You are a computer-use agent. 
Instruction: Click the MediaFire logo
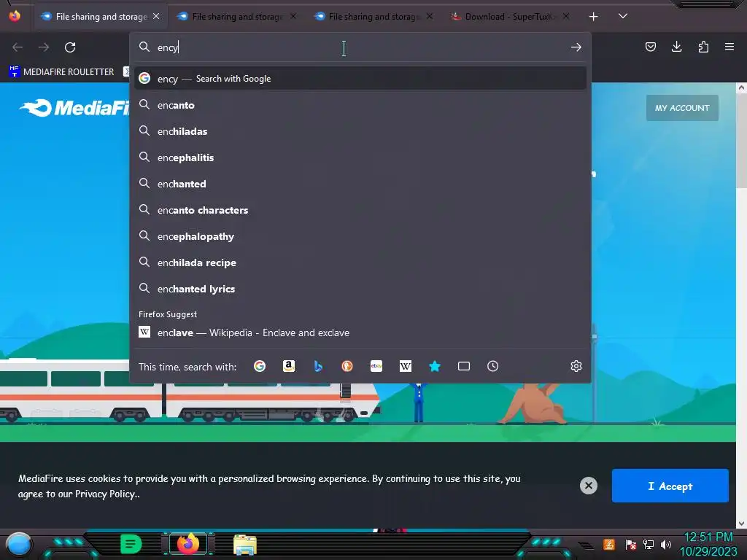74,108
